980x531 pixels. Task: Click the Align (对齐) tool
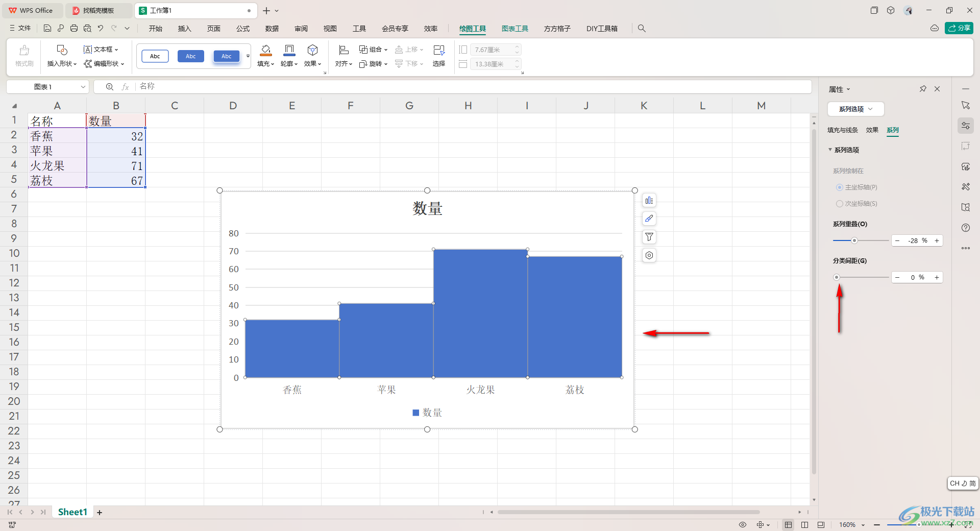344,56
